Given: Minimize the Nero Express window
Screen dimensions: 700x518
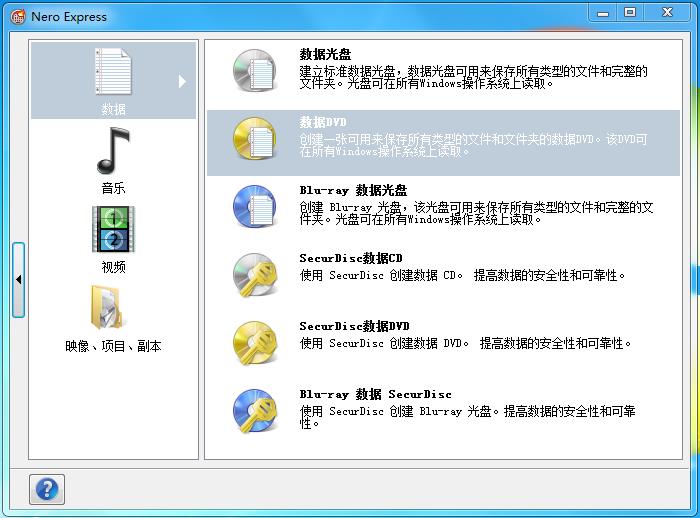Looking at the screenshot, I should 603,13.
